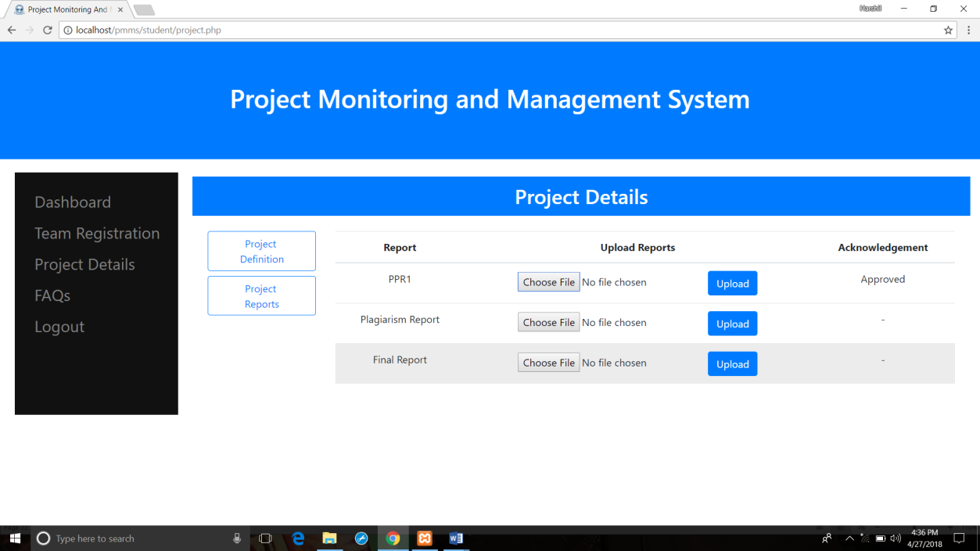Click the Report column header
Image resolution: width=980 pixels, height=551 pixels.
tap(400, 248)
